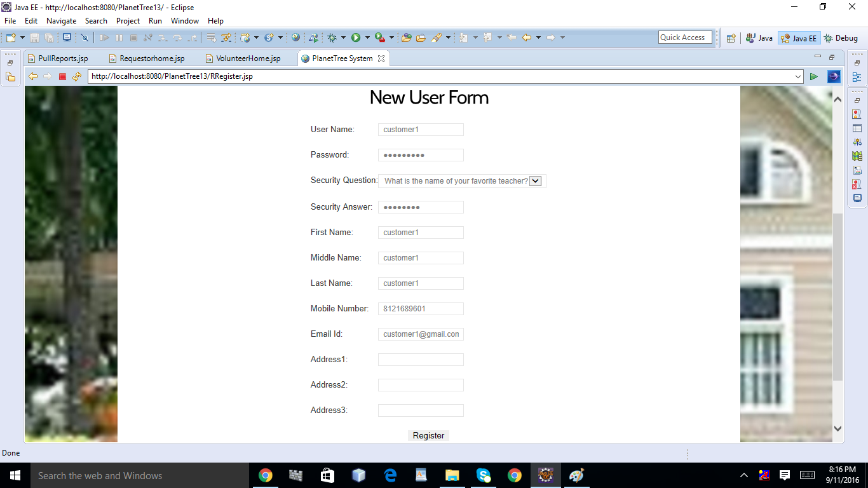Switch to the VolunteerHome.jsp tab
This screenshot has height=488, width=868.
tap(242, 58)
